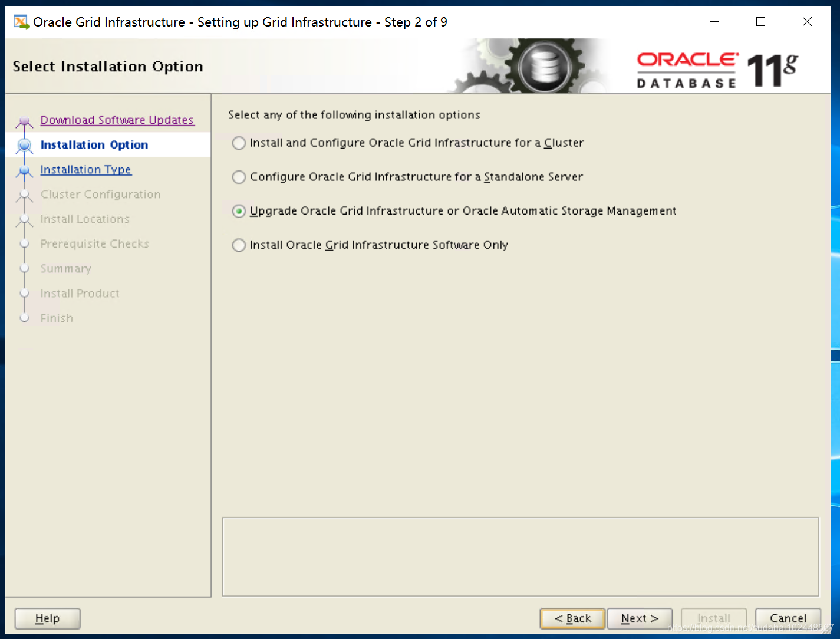Click the 'Finish' step text
Viewport: 840px width, 639px height.
click(57, 318)
